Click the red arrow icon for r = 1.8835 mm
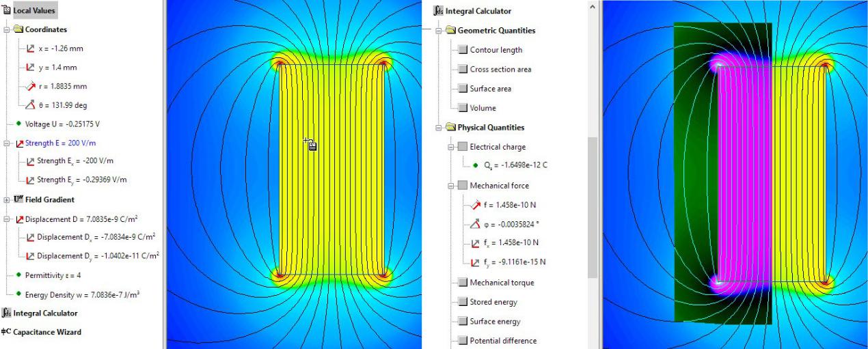This screenshot has width=868, height=349. click(x=30, y=87)
